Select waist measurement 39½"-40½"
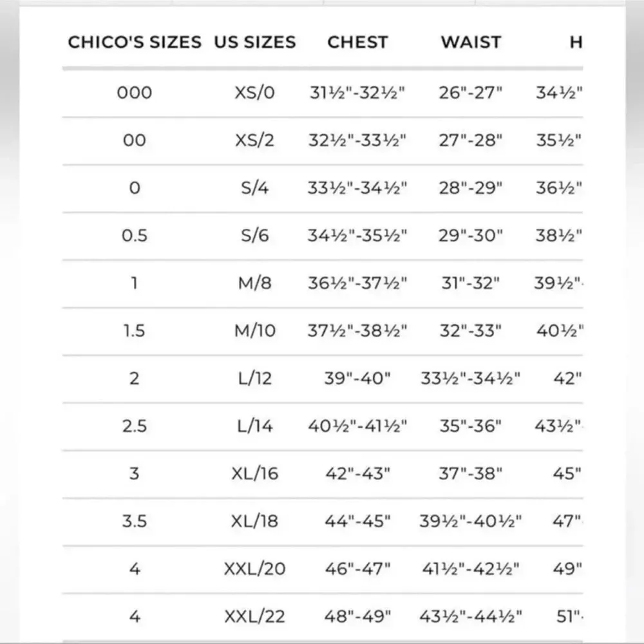 [x=471, y=522]
